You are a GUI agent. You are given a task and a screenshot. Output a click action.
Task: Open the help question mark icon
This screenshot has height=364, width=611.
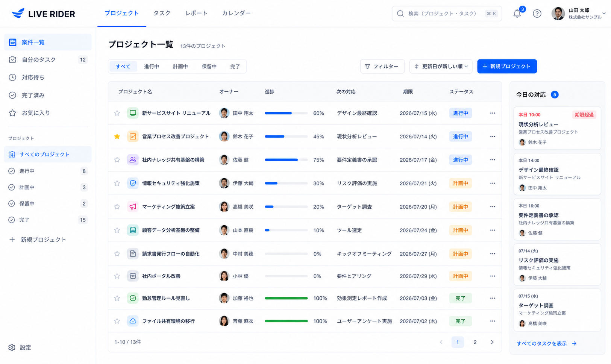(x=537, y=14)
